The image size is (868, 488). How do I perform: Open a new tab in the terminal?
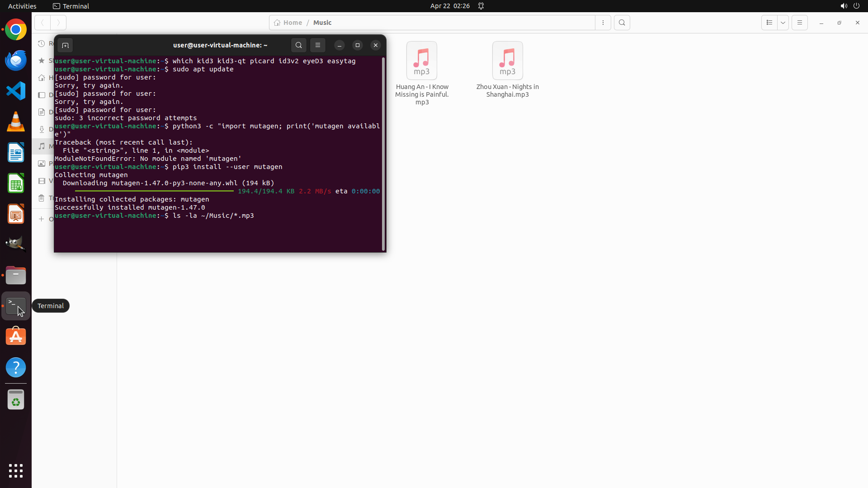tap(65, 45)
